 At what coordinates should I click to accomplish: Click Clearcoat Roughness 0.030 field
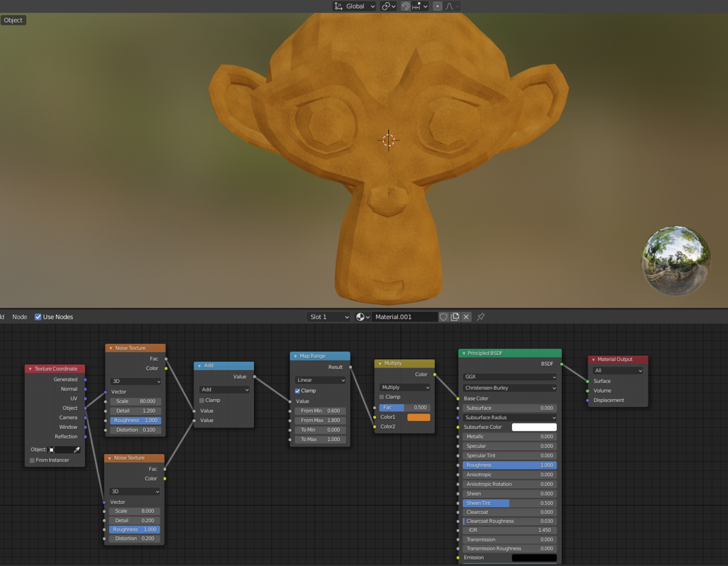coord(510,521)
